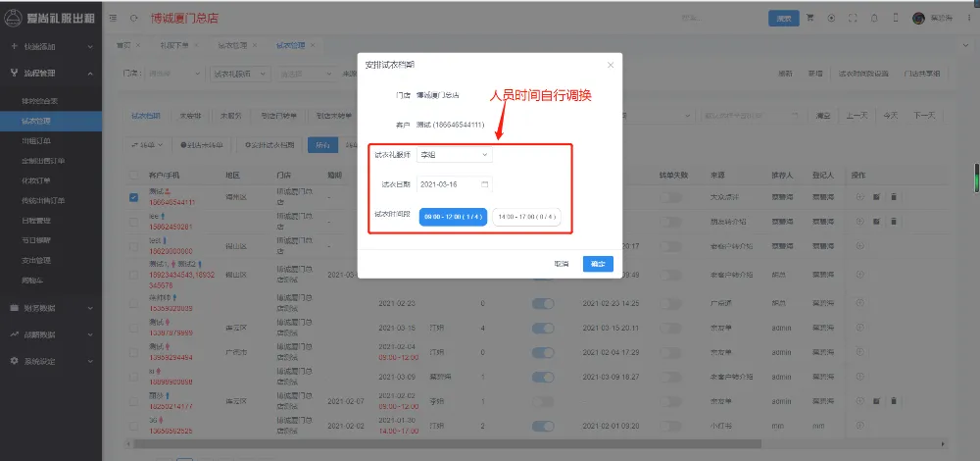Screen dimensions: 980x461
Task: Toggle the switch in the 2021-02-23 row
Action: [543, 303]
